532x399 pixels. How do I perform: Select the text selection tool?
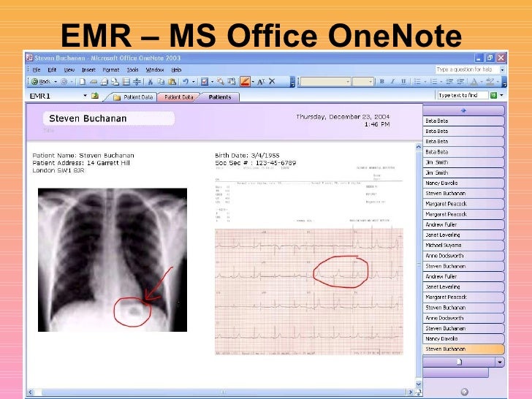(261, 81)
